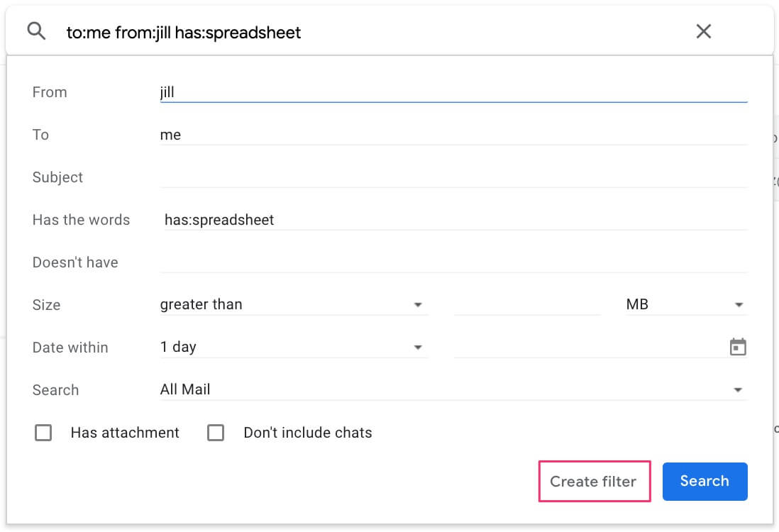Clear the search with the X icon

[x=704, y=31]
